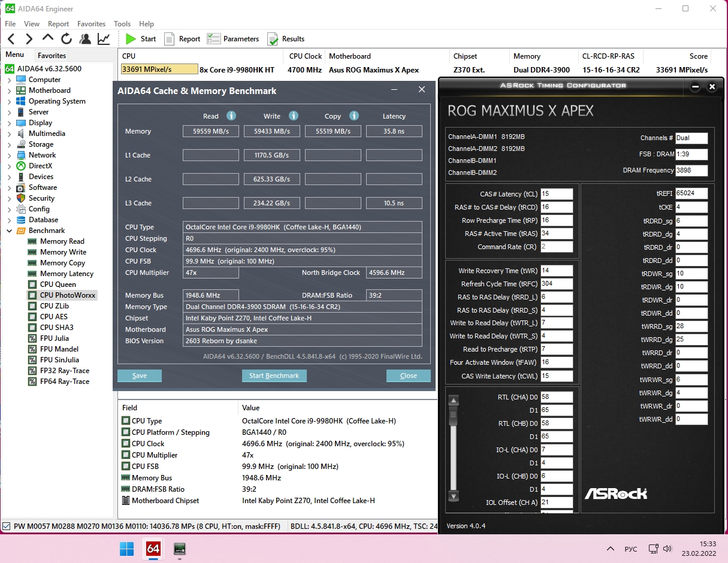Edit the tRFC Refresh Cycle Time field
This screenshot has height=563, width=728.
(x=557, y=284)
